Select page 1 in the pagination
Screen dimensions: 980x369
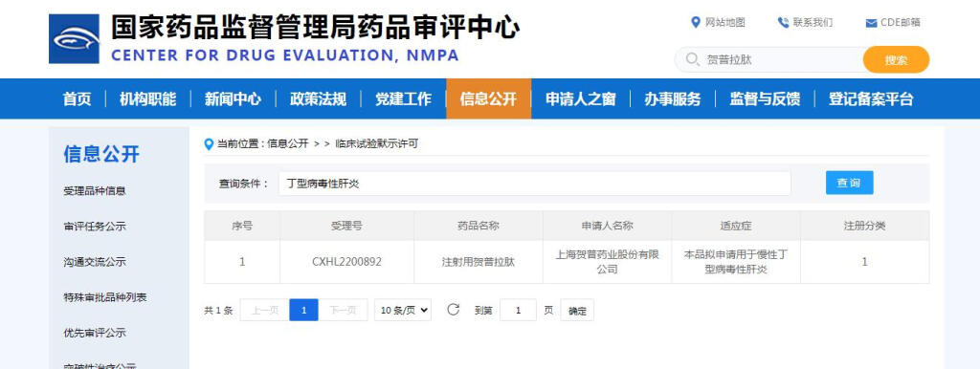pos(303,310)
